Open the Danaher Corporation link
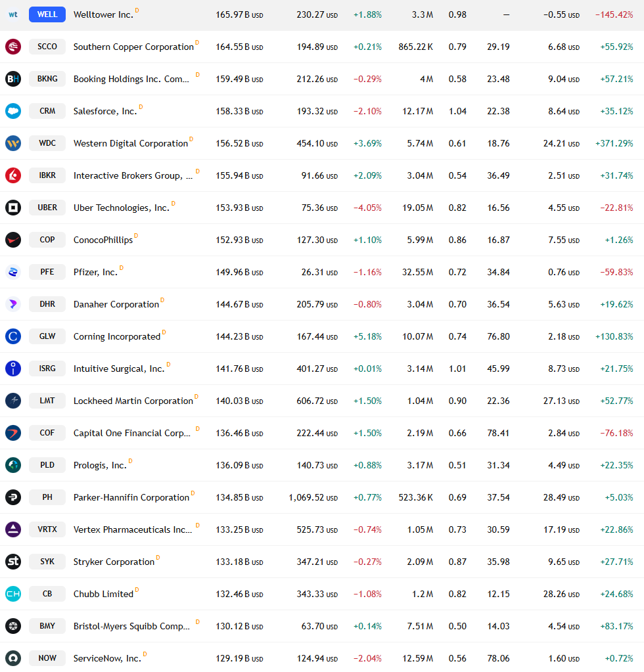644x672 pixels. [x=116, y=304]
